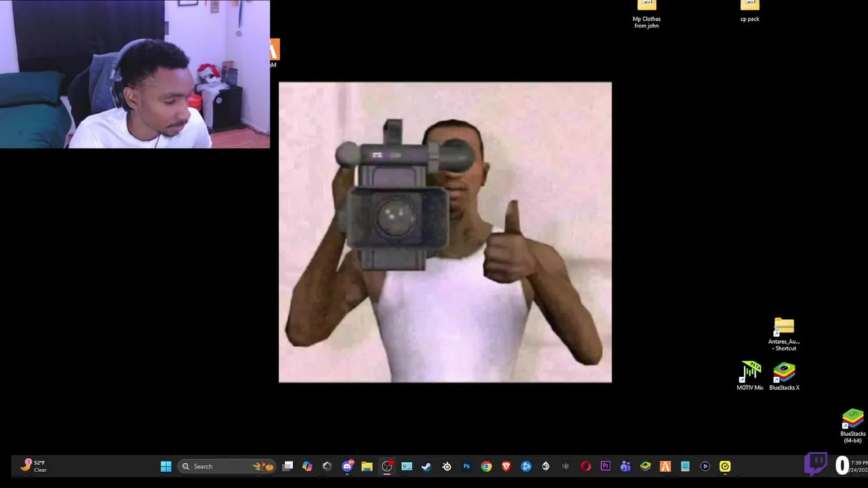Viewport: 868px width, 488px height.
Task: Open Microsoft Teams from the taskbar
Action: 625,466
